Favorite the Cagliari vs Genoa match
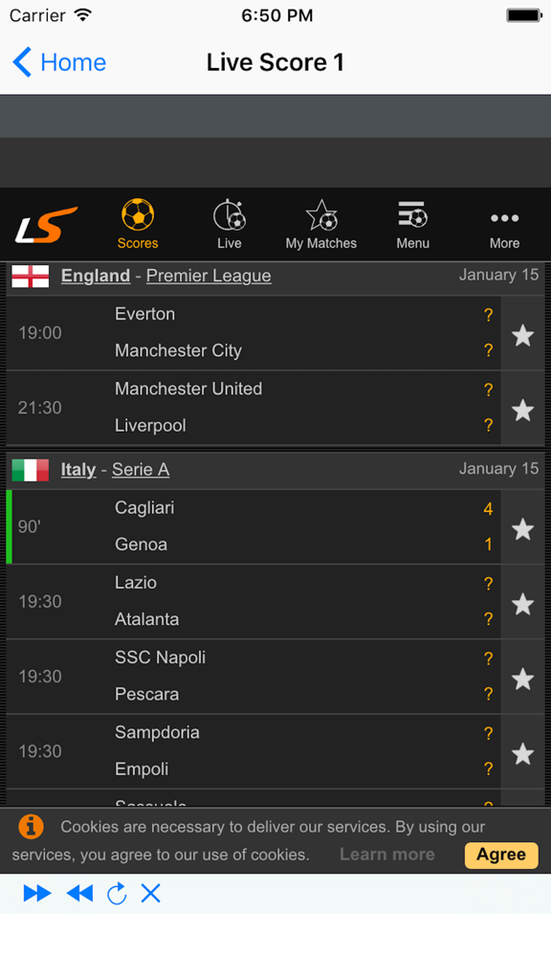This screenshot has width=551, height=980. (x=522, y=529)
